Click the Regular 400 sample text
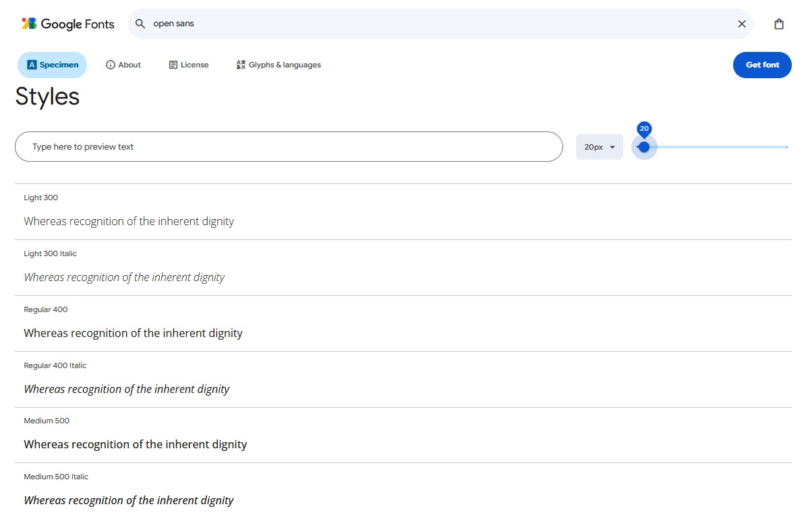This screenshot has width=812, height=515. click(x=133, y=334)
